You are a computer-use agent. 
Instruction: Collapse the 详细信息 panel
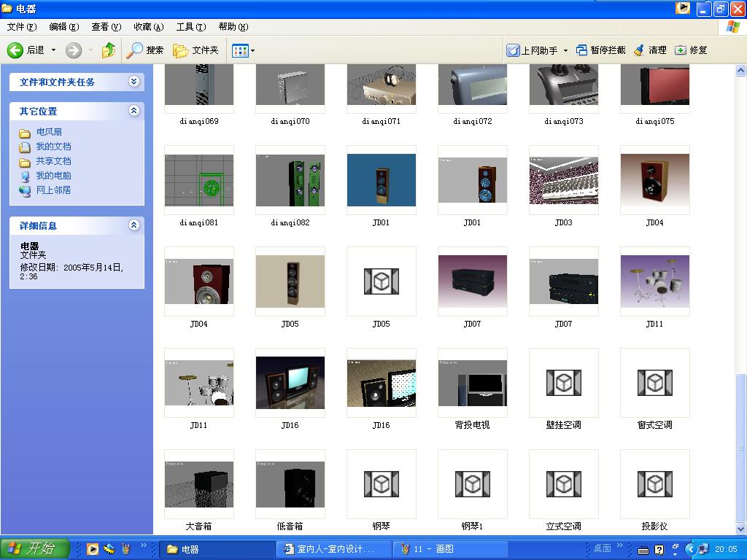(x=134, y=225)
